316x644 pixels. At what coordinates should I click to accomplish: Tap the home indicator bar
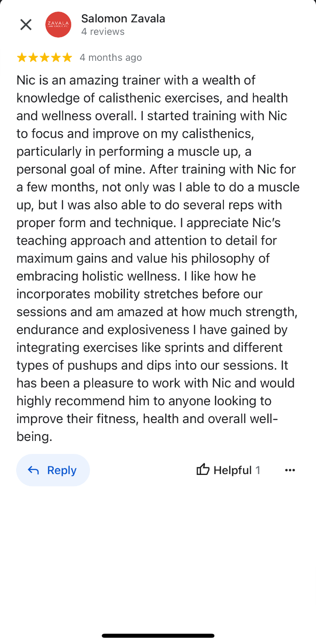click(x=158, y=636)
